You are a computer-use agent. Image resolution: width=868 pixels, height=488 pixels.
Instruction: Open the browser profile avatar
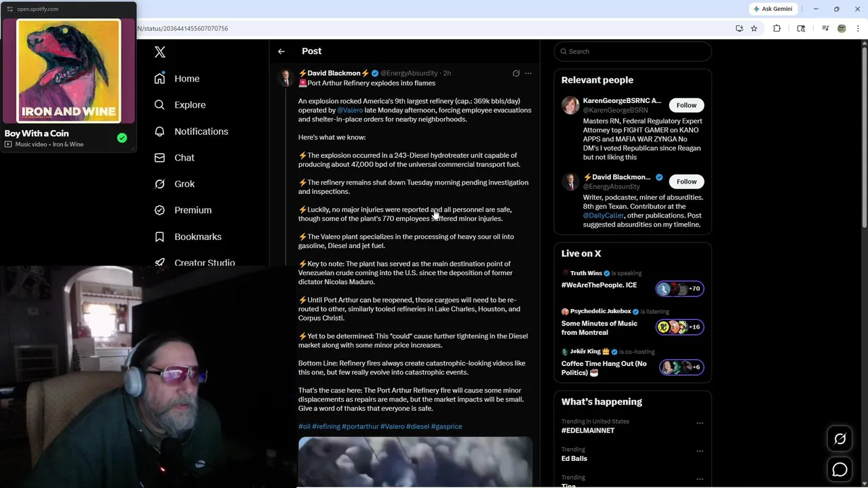(x=842, y=28)
